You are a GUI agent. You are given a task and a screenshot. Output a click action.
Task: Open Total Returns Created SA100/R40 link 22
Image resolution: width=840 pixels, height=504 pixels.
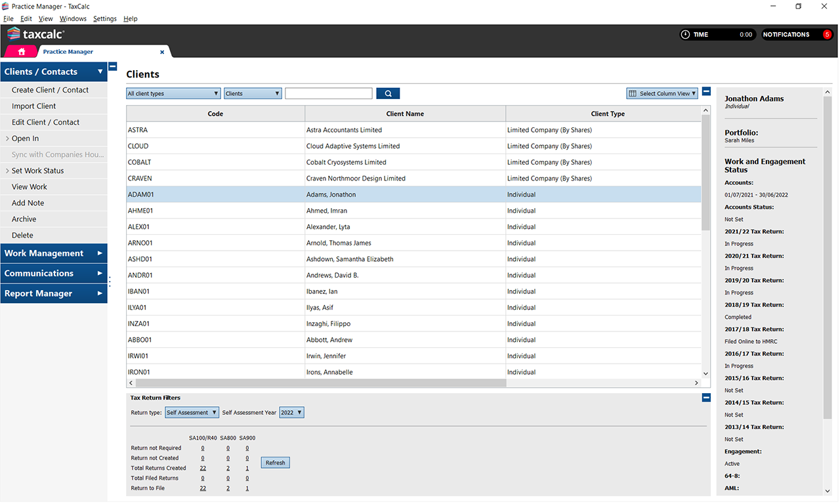coord(203,469)
